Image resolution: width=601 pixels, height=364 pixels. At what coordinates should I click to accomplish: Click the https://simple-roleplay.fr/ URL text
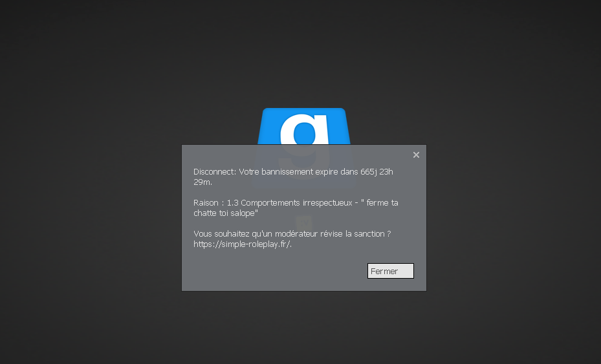coord(243,244)
